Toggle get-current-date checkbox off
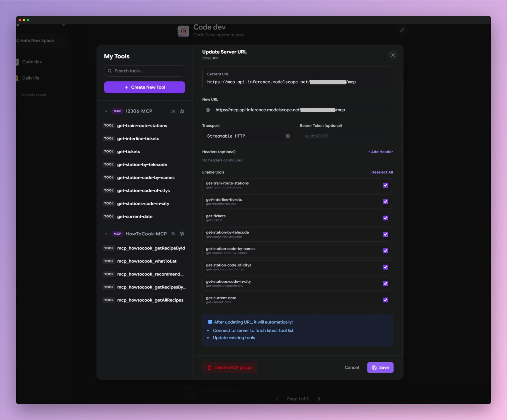The height and width of the screenshot is (420, 507). point(385,300)
